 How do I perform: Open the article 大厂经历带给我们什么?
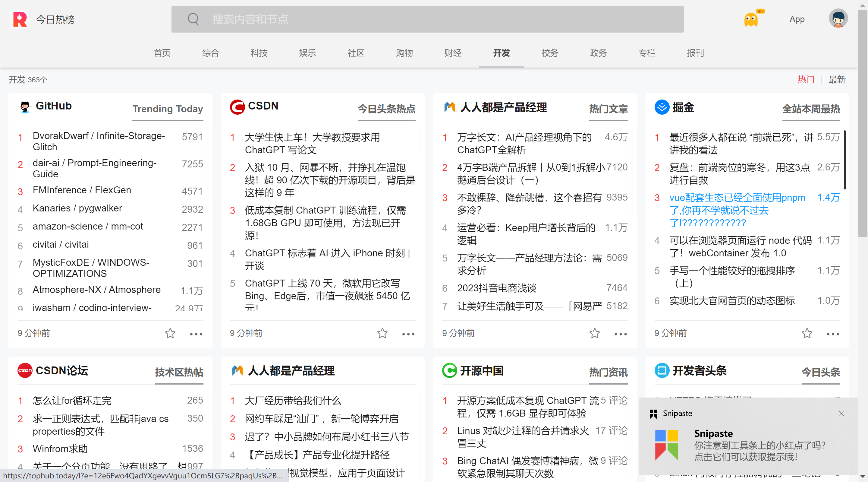tap(293, 400)
